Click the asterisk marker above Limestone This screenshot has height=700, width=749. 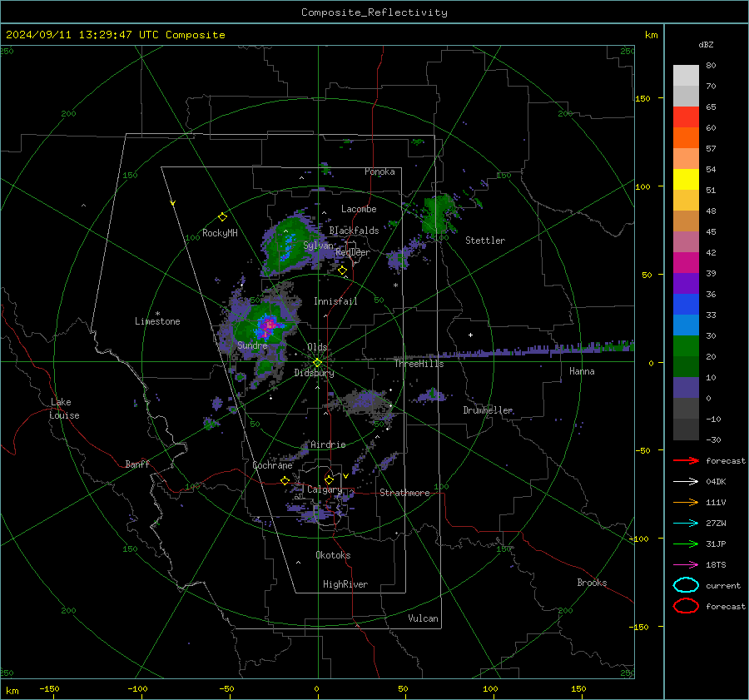[157, 314]
